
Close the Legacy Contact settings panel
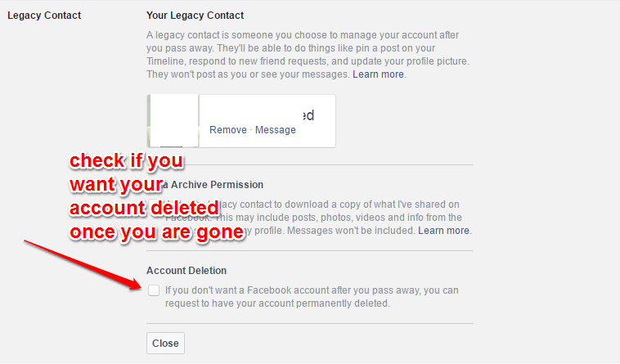[165, 343]
